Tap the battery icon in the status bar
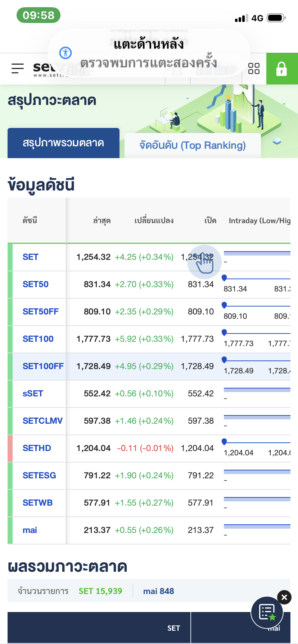The image size is (298, 644). click(276, 18)
